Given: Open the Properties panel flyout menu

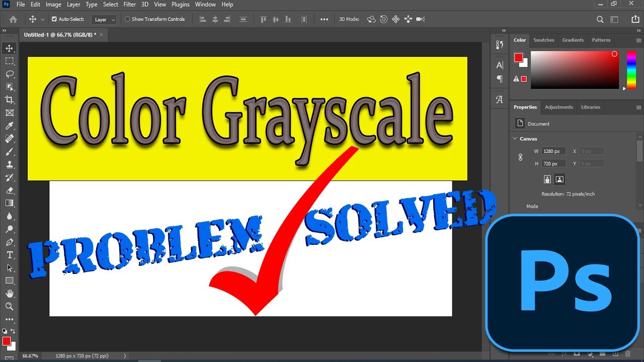Looking at the screenshot, I should pos(639,107).
